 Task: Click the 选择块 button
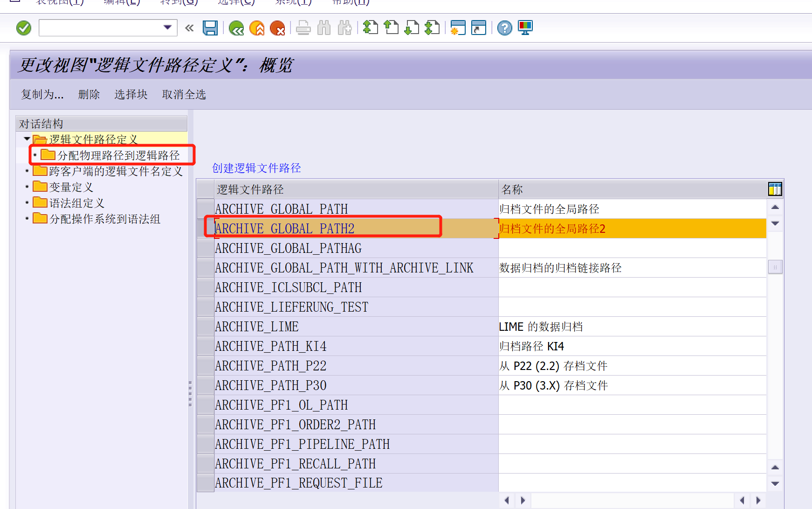(131, 95)
